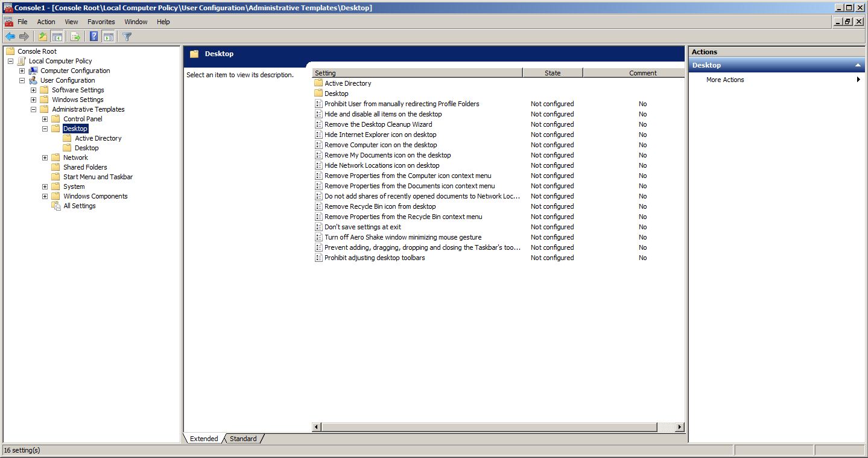Sort by the Comment column header
The height and width of the screenshot is (458, 868).
point(633,73)
